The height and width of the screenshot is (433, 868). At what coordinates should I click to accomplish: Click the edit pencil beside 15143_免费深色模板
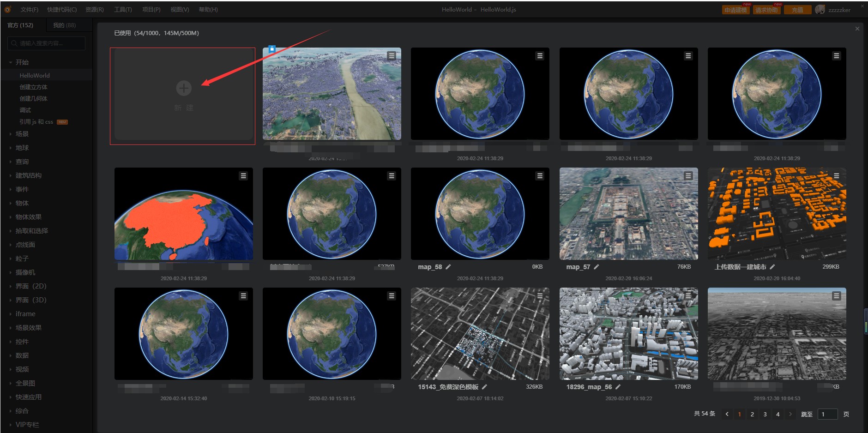(485, 387)
